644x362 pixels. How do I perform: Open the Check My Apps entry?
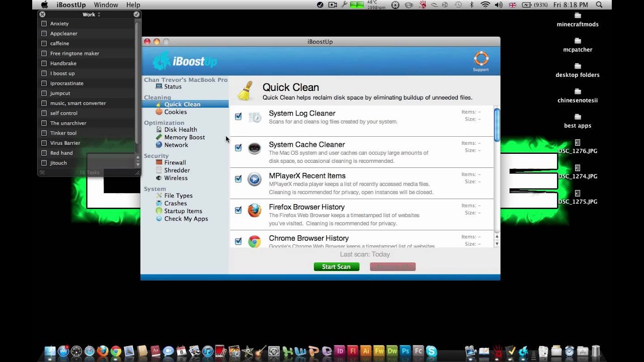coord(186,219)
